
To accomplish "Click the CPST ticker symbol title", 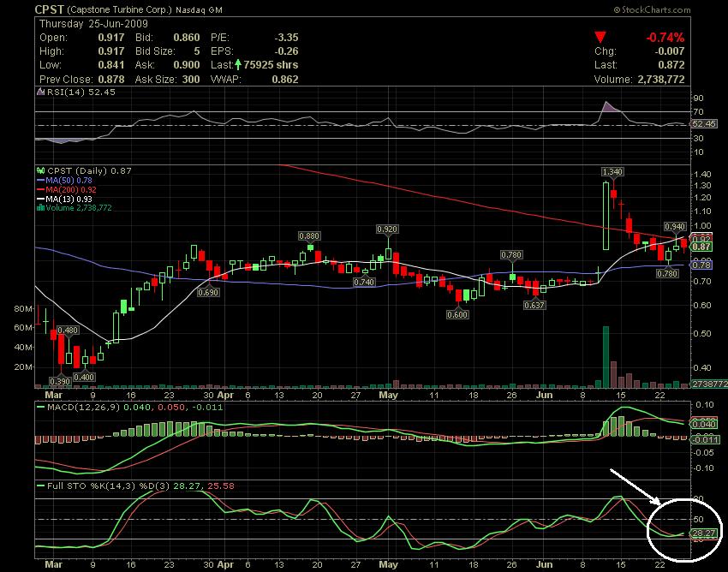I will click(49, 9).
